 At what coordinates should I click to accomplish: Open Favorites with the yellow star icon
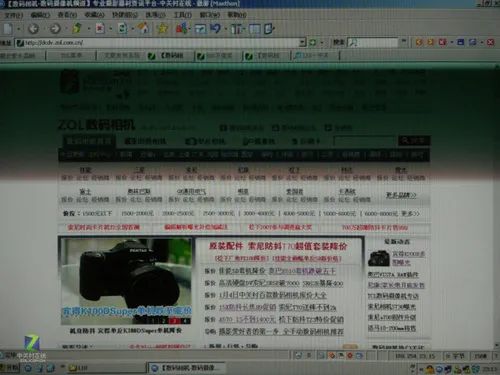click(x=162, y=28)
